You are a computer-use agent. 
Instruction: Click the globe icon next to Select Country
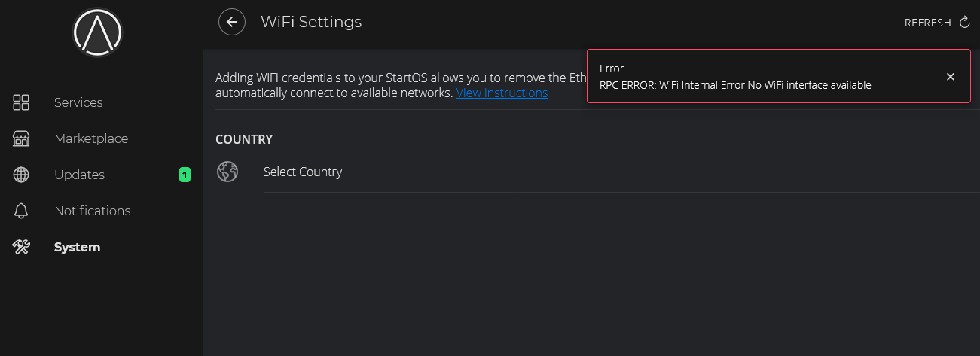pos(227,172)
